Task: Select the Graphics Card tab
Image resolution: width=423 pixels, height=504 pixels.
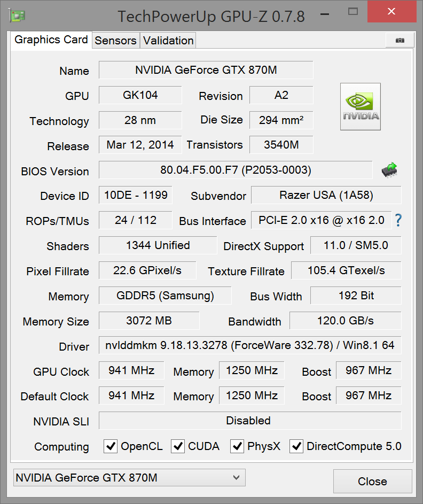Action: tap(51, 40)
